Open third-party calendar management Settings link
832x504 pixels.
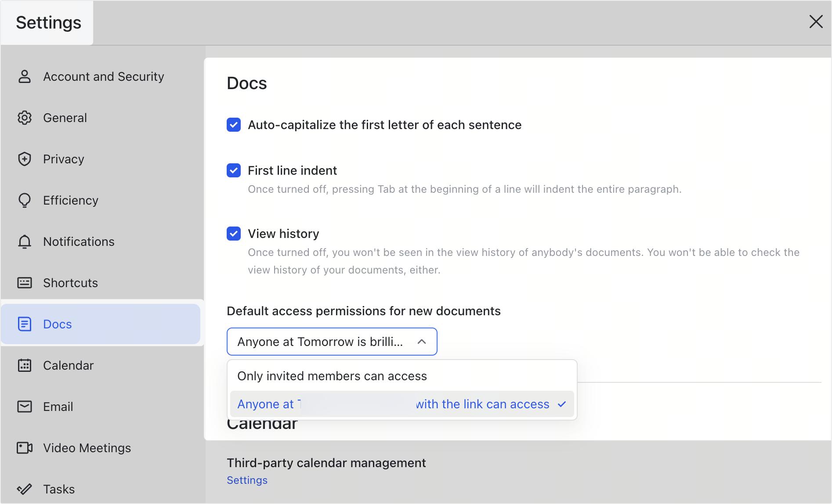pyautogui.click(x=247, y=480)
